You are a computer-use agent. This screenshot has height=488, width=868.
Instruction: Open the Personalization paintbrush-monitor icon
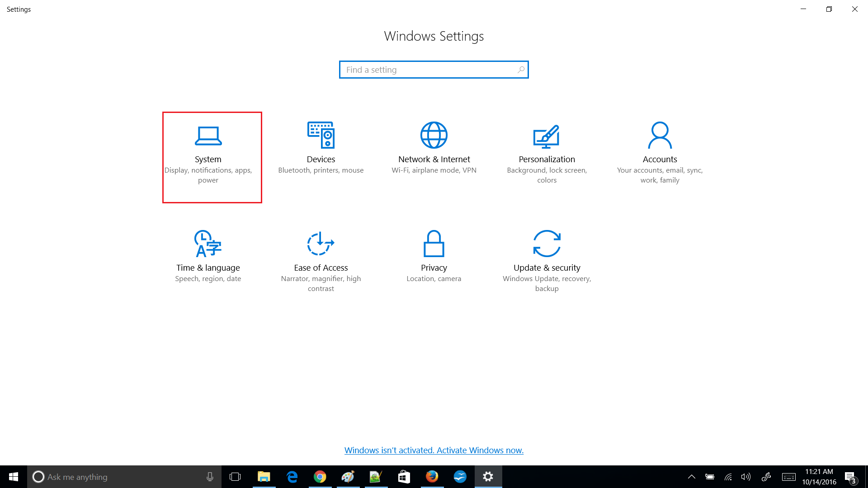coord(547,136)
